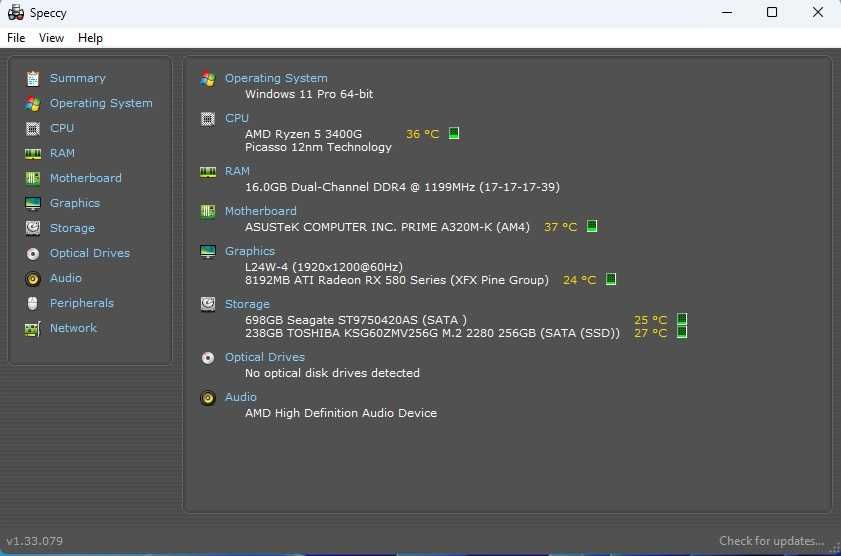Click the Seagate drive temperature indicator
Screen dimensions: 841x556
(x=682, y=319)
